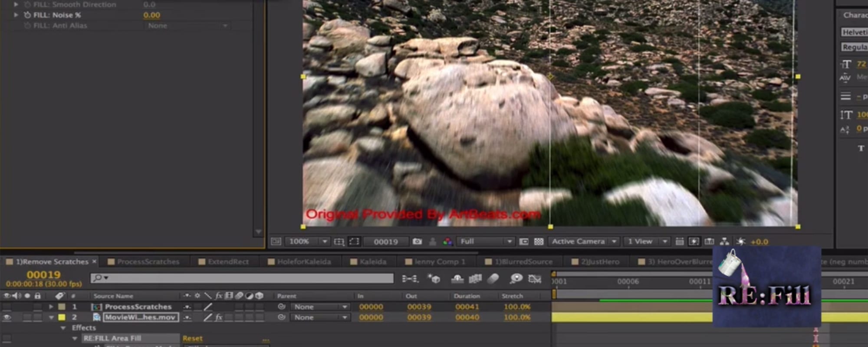
Task: Open the ExtendRect composition tab
Action: [x=228, y=262]
